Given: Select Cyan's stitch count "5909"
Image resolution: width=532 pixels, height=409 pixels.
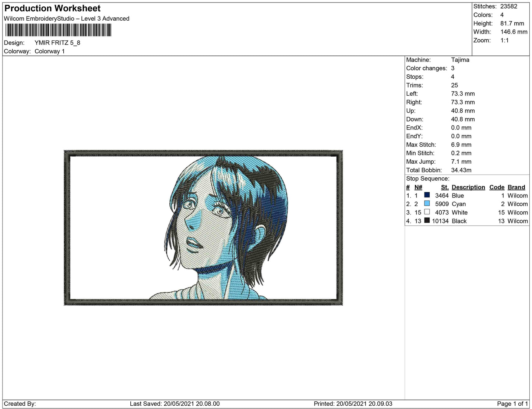Looking at the screenshot, I should coord(442,204).
